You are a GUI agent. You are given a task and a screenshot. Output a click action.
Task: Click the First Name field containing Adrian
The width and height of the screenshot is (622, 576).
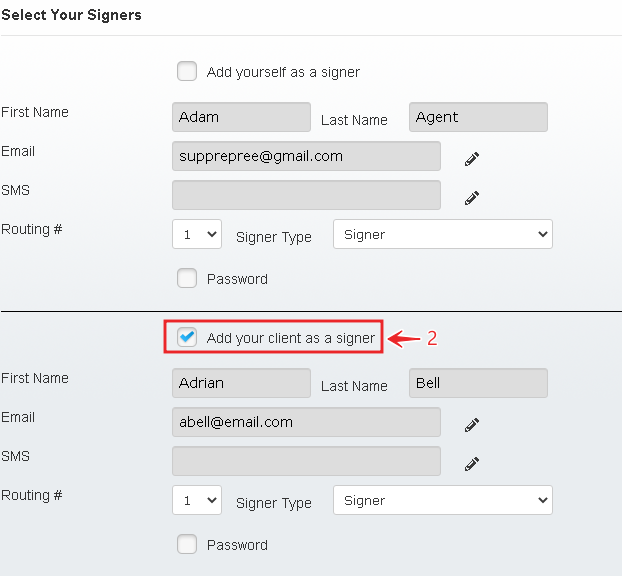241,383
